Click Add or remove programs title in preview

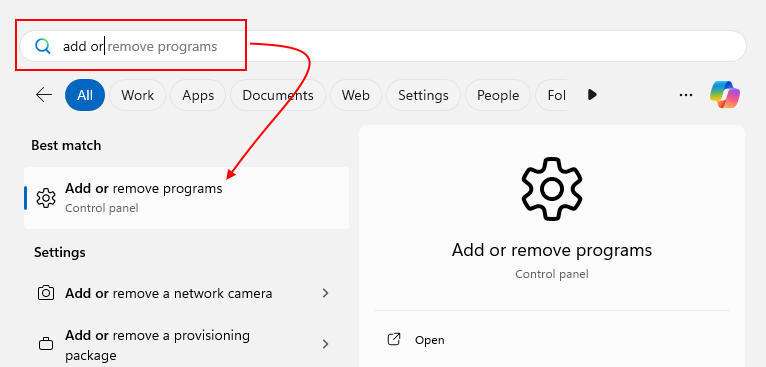[x=552, y=250]
